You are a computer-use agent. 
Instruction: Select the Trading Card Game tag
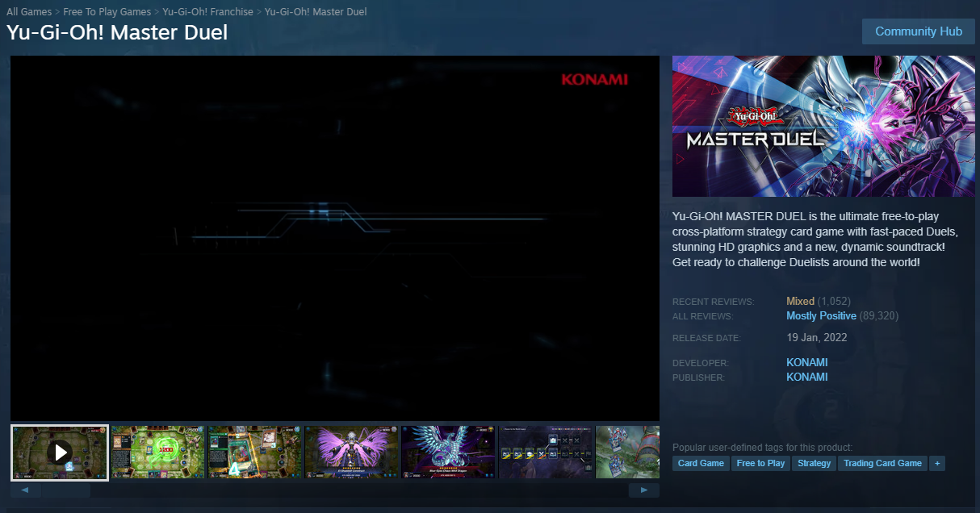pos(882,463)
